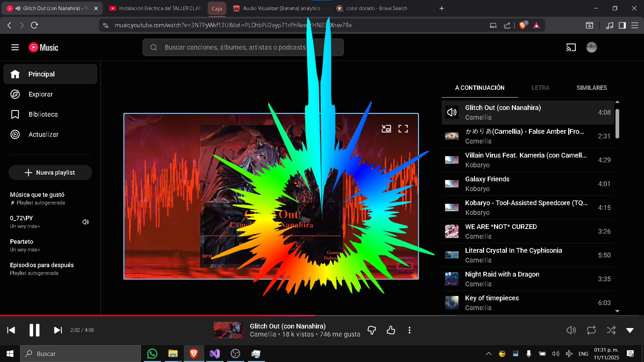Switch to the SIMILARES tab
644x362 pixels.
point(592,88)
